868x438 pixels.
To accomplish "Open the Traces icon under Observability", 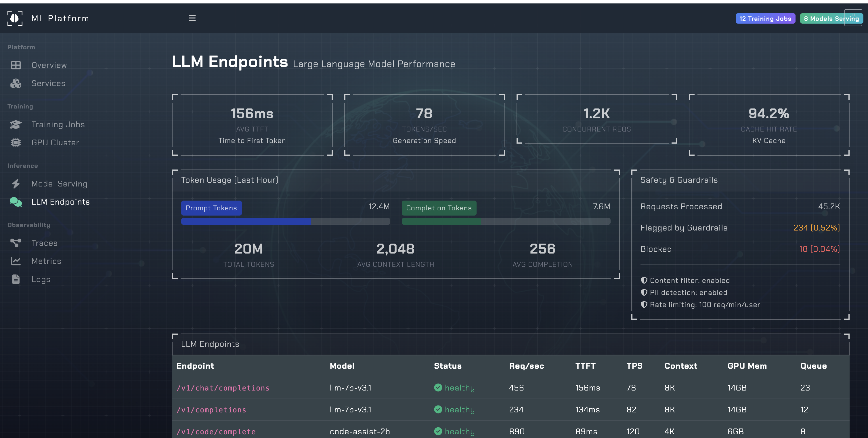I will click(15, 243).
